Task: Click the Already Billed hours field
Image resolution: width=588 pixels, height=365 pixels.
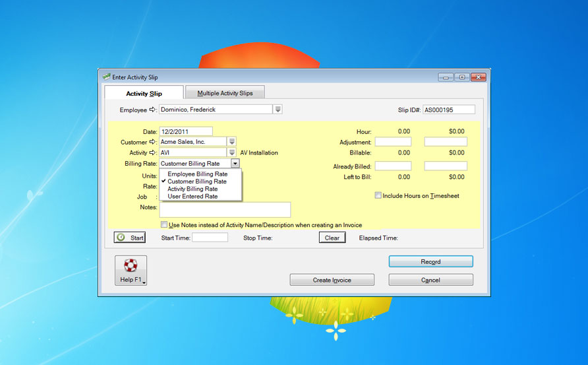Action: [x=393, y=166]
